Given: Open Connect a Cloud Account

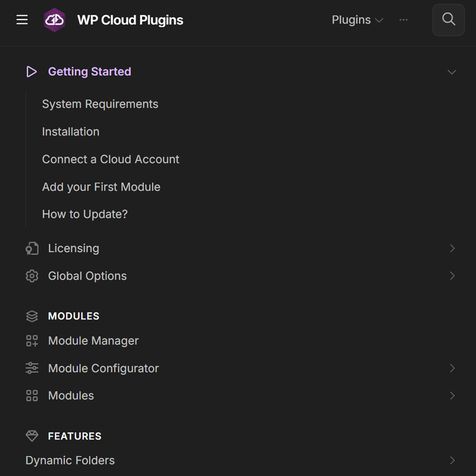Looking at the screenshot, I should click(111, 159).
